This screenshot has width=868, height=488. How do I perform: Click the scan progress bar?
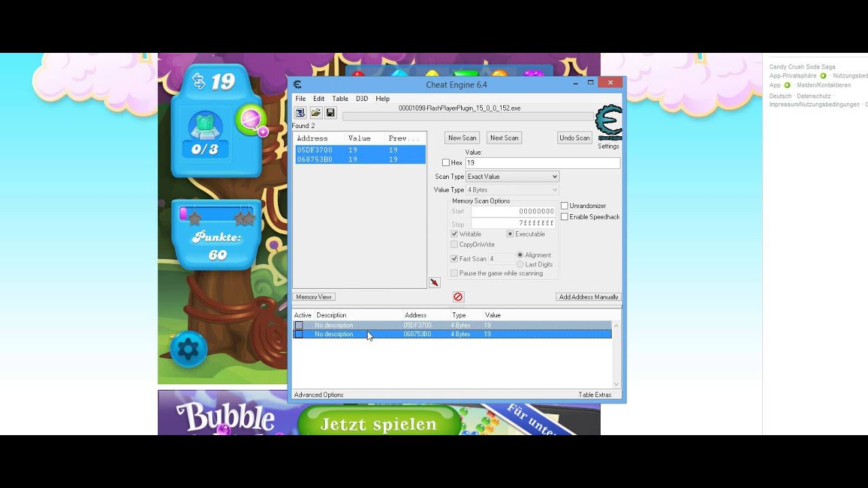[x=468, y=117]
